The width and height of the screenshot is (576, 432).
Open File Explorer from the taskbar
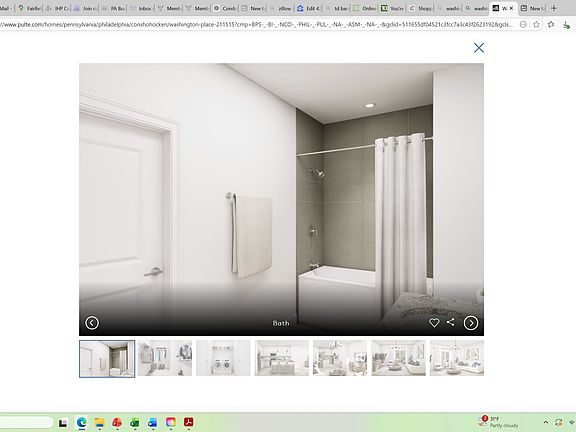(x=99, y=423)
